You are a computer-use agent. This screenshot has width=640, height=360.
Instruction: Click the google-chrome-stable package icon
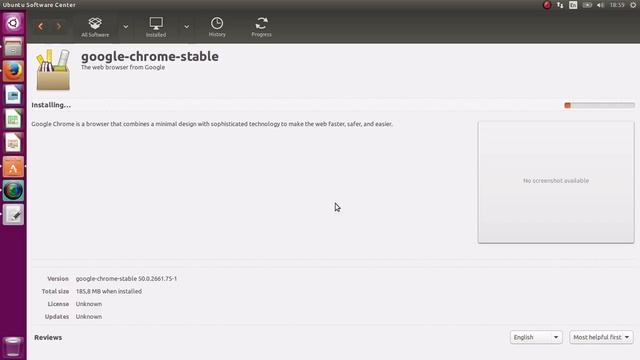[53, 70]
